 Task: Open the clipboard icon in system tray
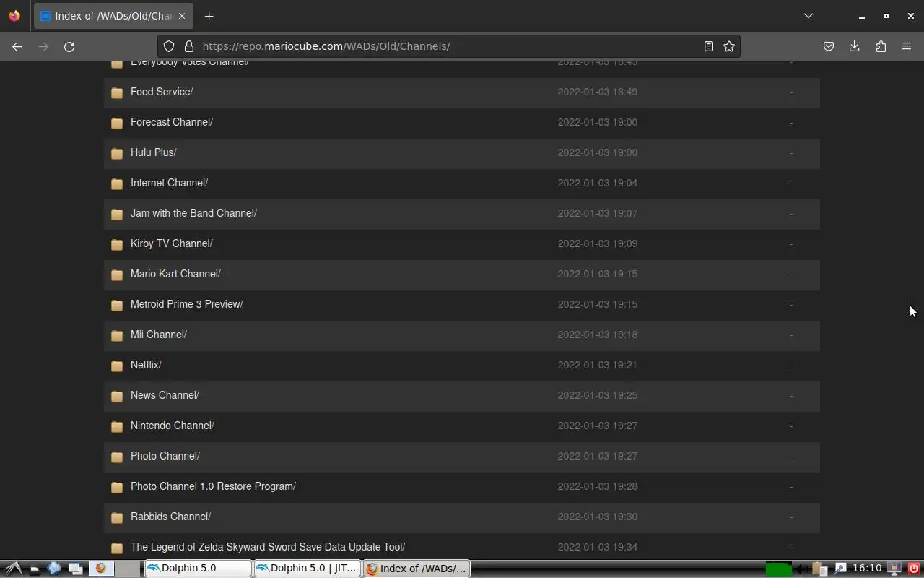click(819, 569)
